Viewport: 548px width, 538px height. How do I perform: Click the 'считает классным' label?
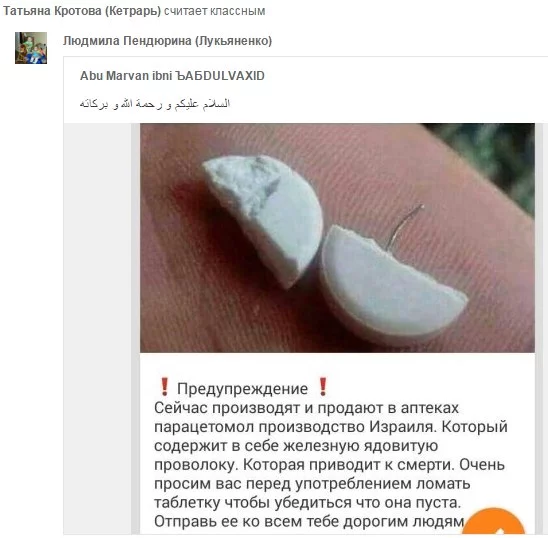coord(215,11)
